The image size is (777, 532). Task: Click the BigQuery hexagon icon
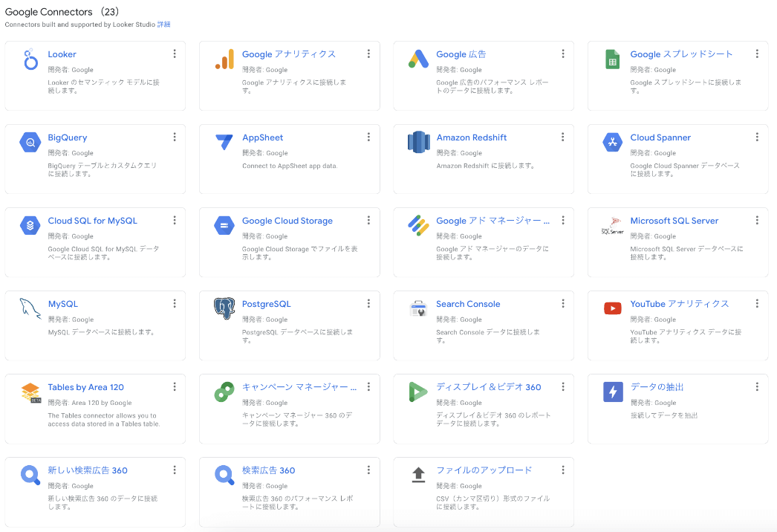30,143
